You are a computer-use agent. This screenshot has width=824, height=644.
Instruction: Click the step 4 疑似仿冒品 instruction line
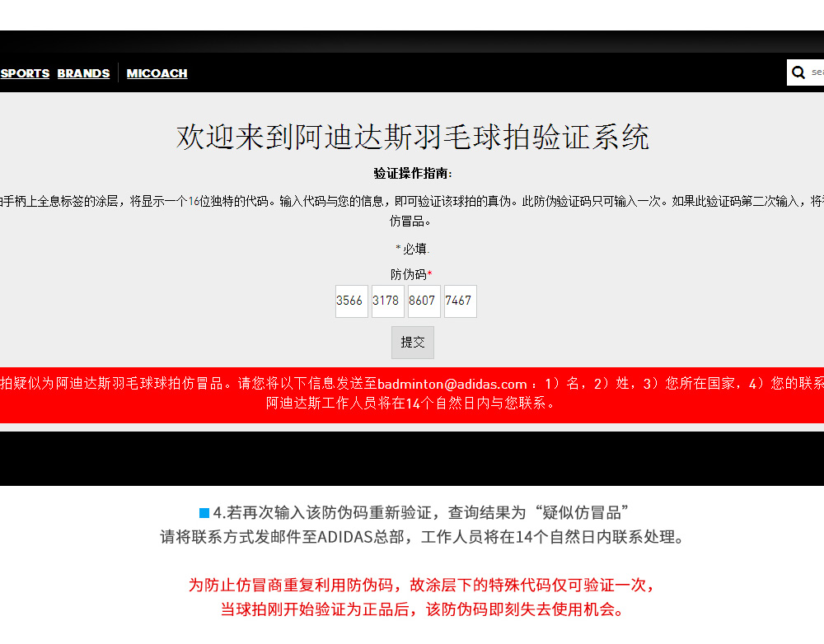[422, 512]
